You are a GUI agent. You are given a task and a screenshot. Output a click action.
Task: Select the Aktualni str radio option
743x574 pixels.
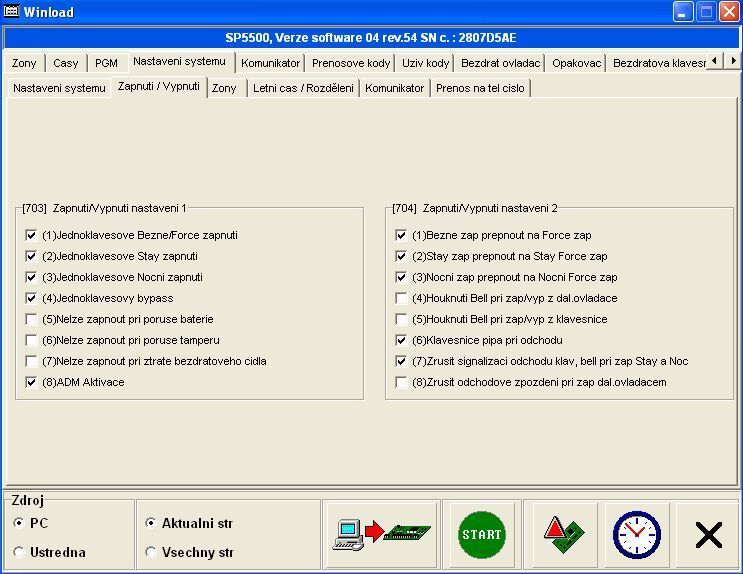pos(151,523)
